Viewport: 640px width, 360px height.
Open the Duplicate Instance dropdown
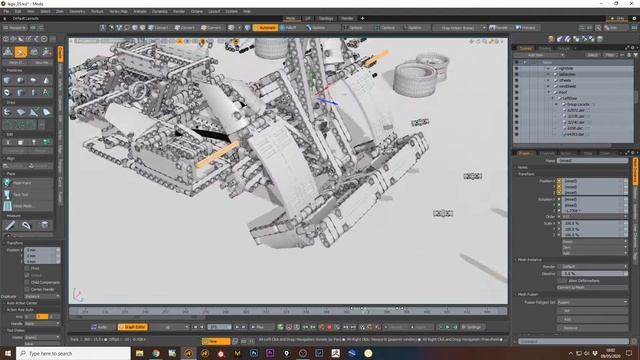coord(42,296)
